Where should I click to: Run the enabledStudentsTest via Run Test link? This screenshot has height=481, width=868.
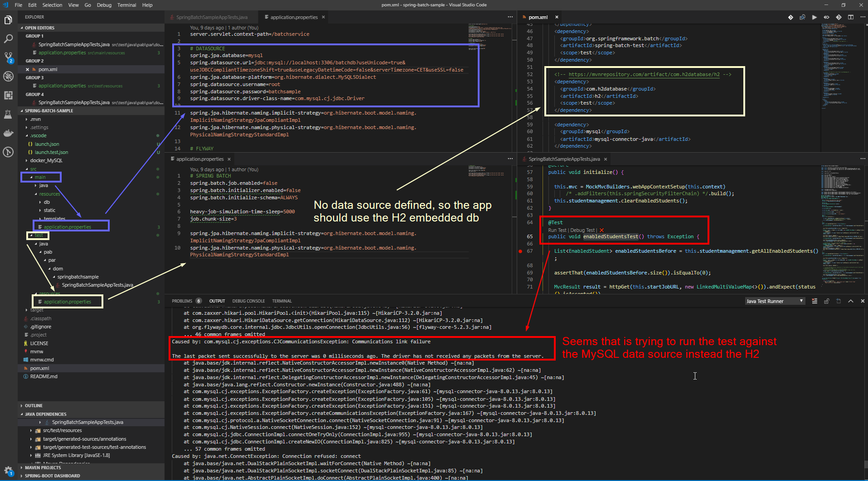click(557, 230)
